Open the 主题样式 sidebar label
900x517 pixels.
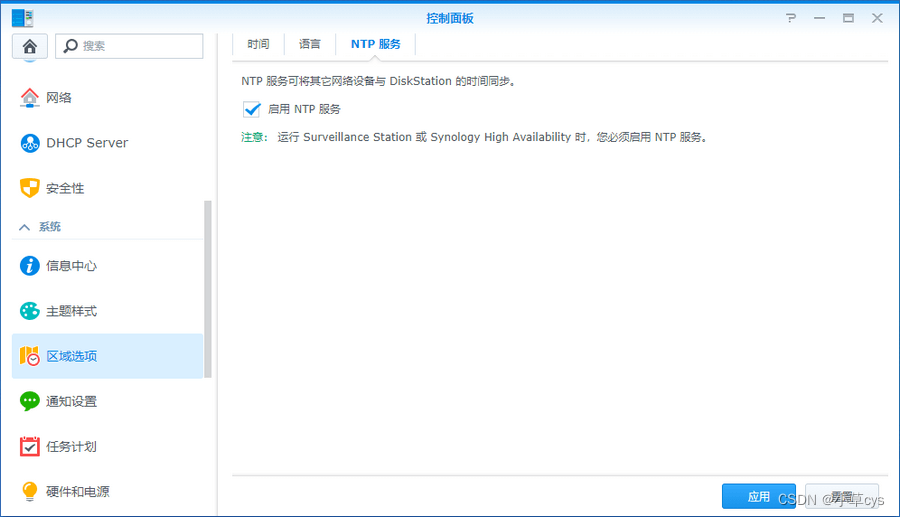point(71,311)
